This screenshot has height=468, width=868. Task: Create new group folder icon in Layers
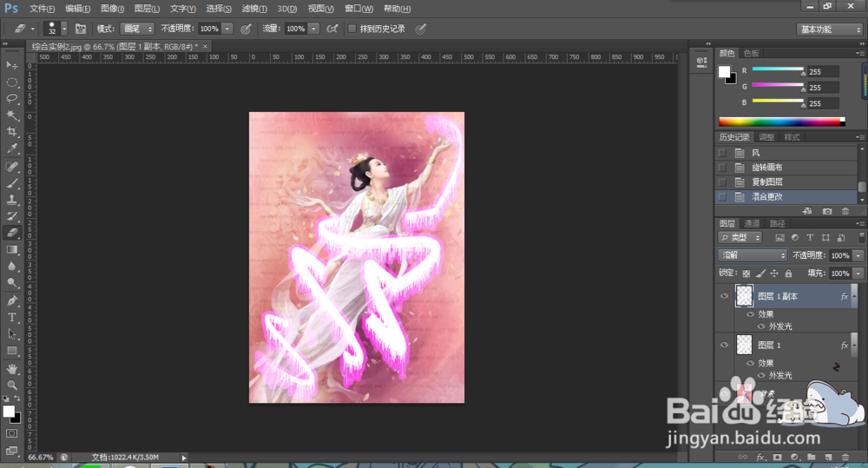pyautogui.click(x=811, y=457)
